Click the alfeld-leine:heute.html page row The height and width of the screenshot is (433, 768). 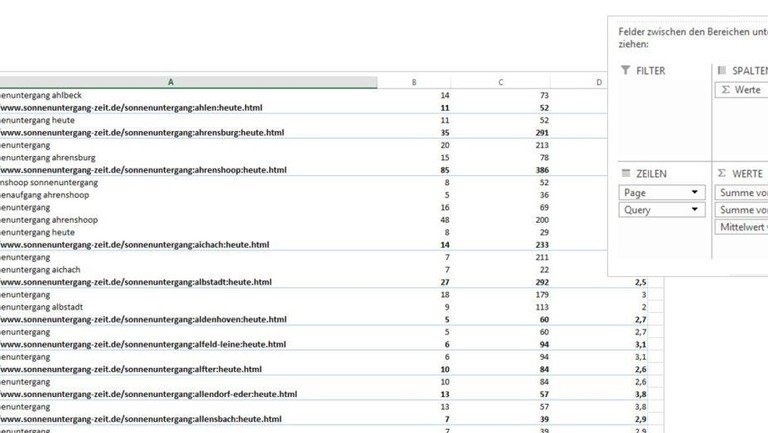point(143,344)
